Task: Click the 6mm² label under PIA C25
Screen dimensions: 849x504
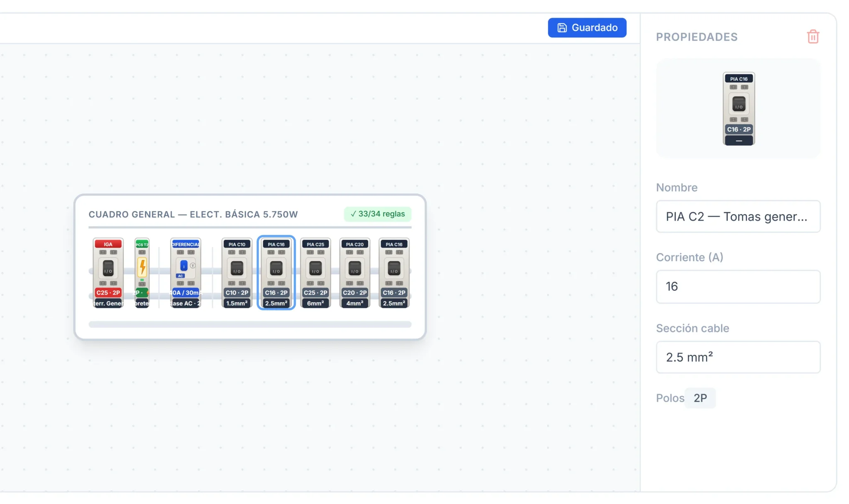Action: click(315, 303)
